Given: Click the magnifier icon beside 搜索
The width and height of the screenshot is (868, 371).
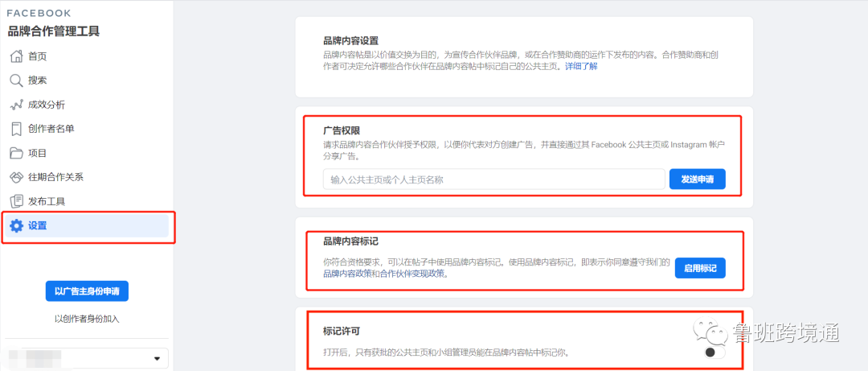Looking at the screenshot, I should click(17, 80).
